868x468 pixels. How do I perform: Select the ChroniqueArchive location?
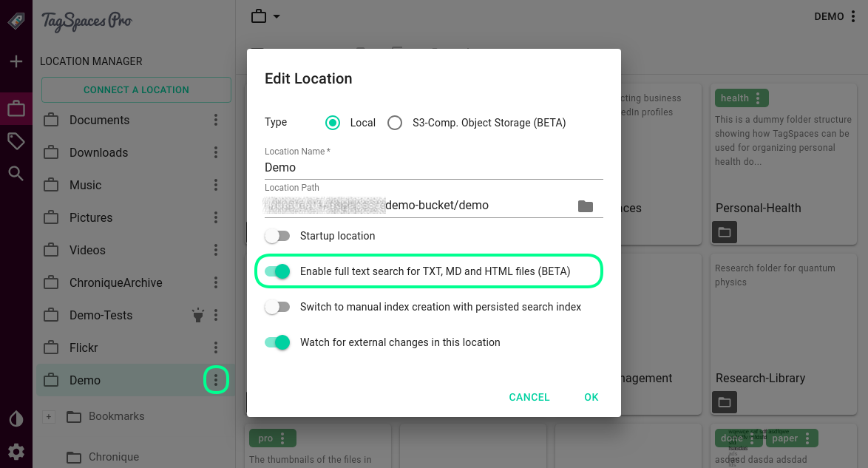coord(115,282)
